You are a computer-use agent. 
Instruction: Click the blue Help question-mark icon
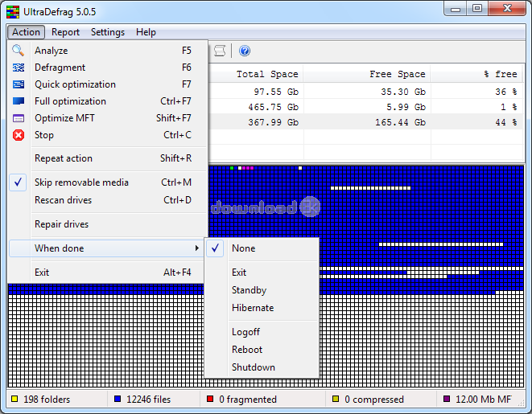click(x=245, y=51)
